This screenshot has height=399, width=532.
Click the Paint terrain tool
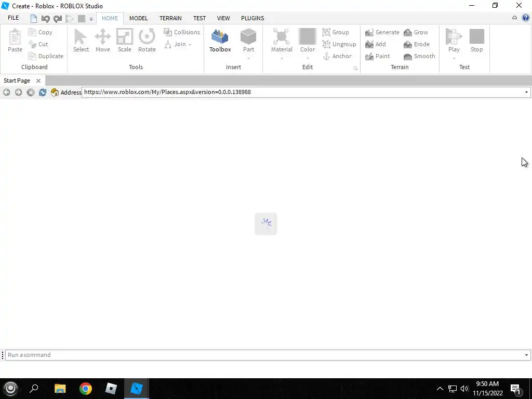(377, 56)
